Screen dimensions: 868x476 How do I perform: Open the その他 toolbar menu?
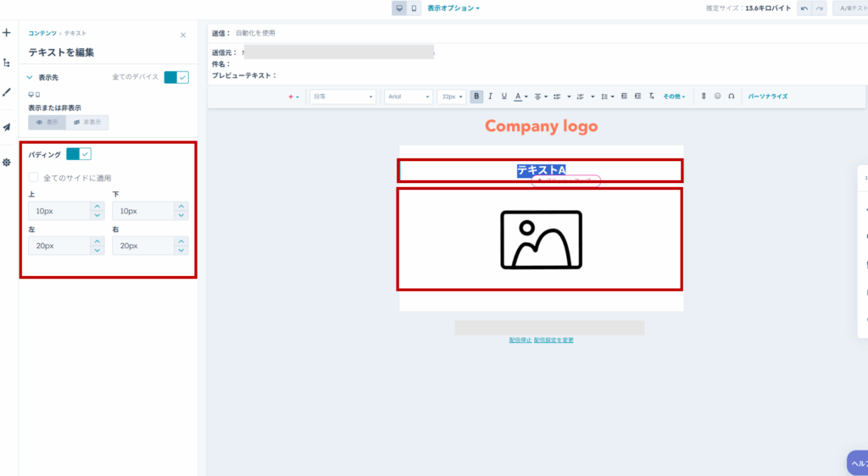pyautogui.click(x=674, y=97)
